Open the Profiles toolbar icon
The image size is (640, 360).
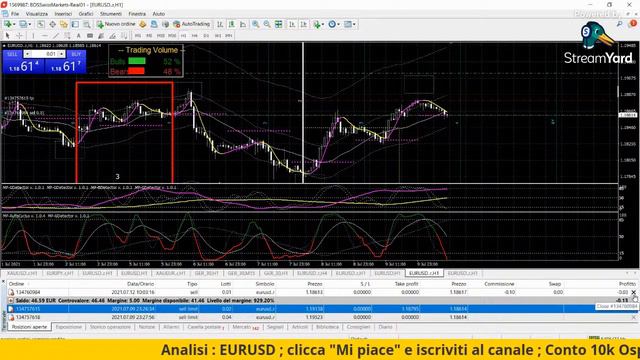[23, 24]
